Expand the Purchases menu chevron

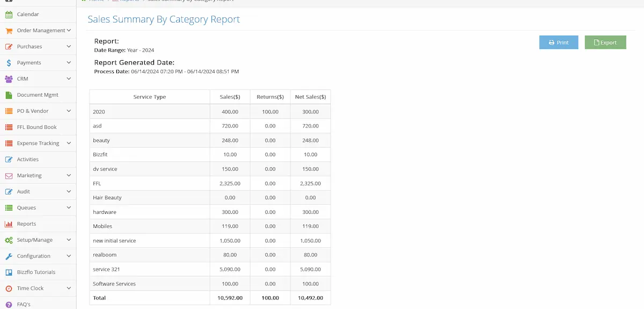click(x=69, y=47)
